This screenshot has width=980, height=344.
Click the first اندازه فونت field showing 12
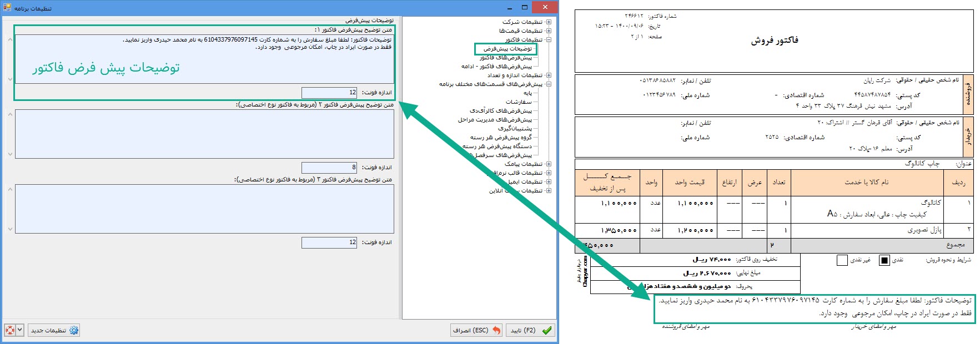(x=329, y=93)
